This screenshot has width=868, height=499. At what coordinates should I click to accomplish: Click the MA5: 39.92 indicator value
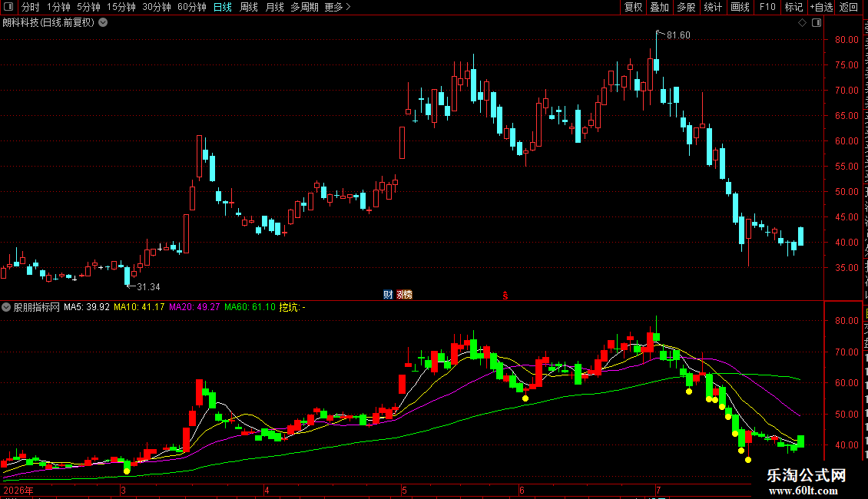click(x=87, y=307)
